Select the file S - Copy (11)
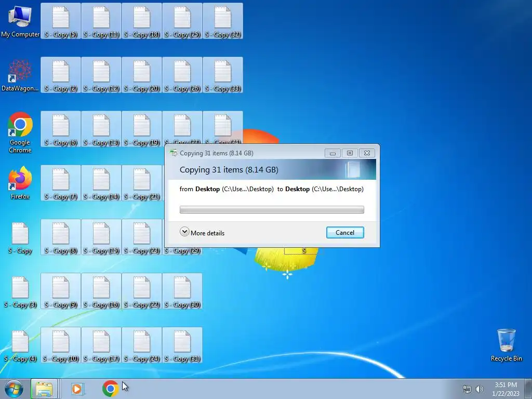This screenshot has height=399, width=532. click(x=101, y=21)
